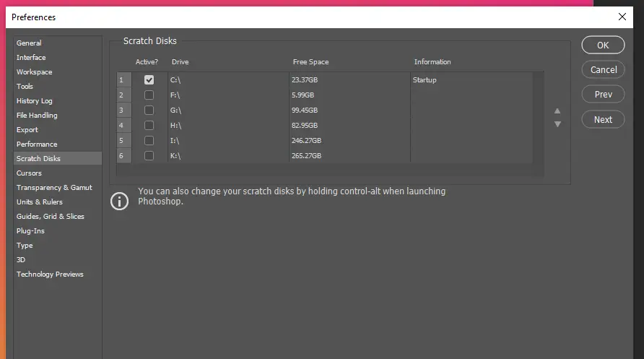
Task: Click the Information column header
Action: [x=432, y=61]
